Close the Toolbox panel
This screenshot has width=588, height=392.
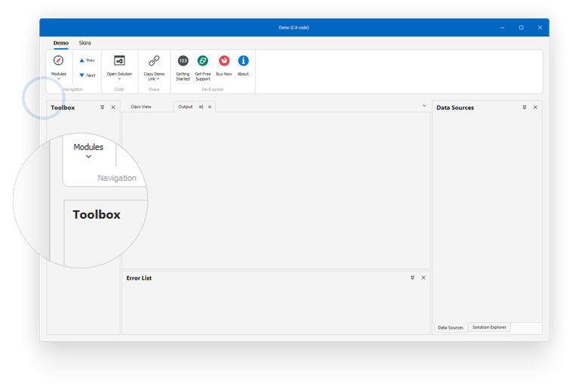coord(113,107)
